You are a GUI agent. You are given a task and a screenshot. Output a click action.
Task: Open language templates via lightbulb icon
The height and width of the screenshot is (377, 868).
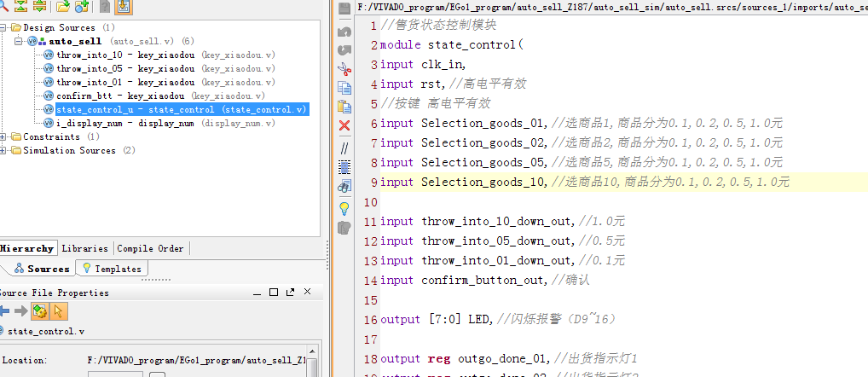[344, 207]
